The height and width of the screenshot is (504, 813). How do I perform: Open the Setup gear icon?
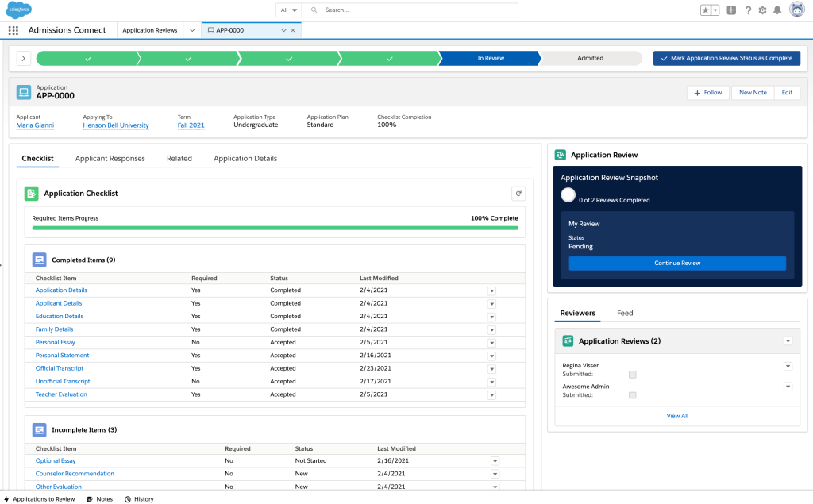tap(762, 10)
